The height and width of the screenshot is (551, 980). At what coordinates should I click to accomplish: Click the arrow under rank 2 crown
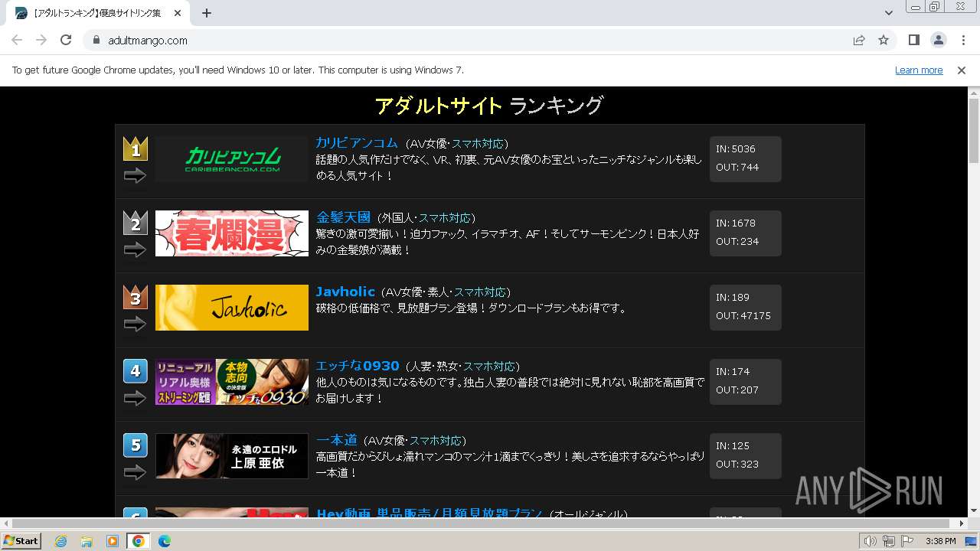(135, 250)
